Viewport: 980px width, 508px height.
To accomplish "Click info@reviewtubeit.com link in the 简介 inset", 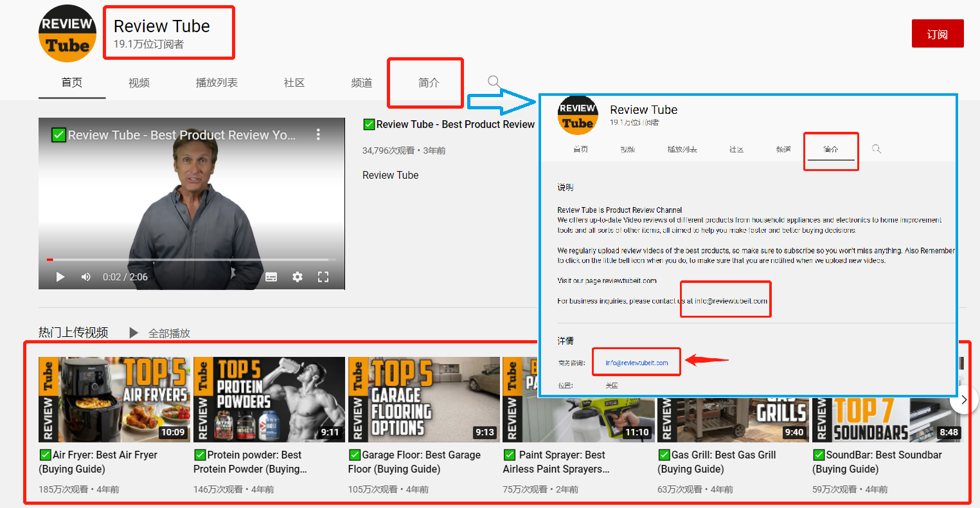I will coord(637,363).
